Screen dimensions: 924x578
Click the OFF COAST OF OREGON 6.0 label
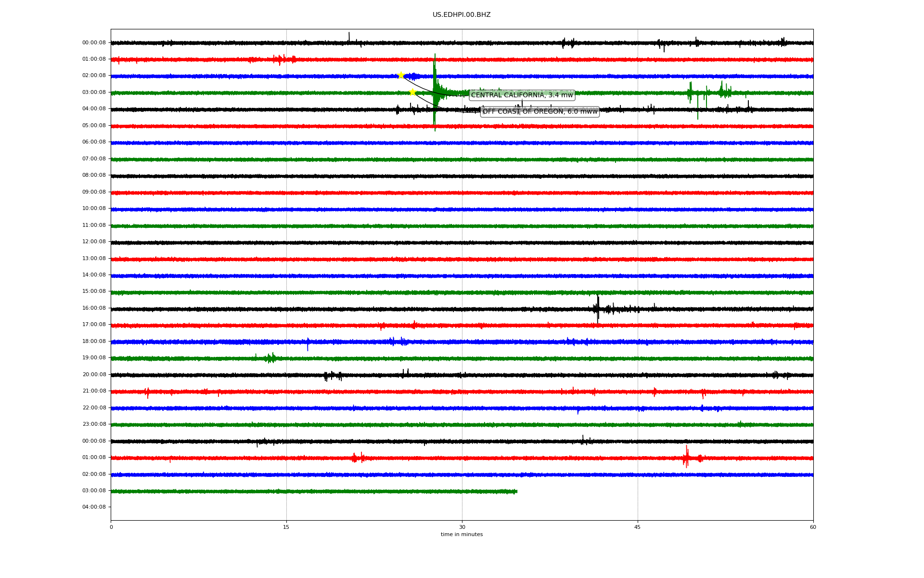(539, 112)
